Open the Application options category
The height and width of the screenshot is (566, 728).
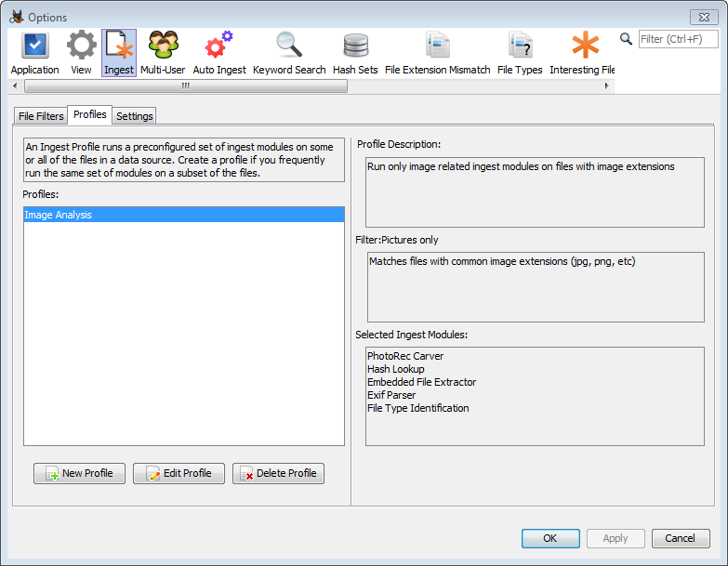(34, 53)
